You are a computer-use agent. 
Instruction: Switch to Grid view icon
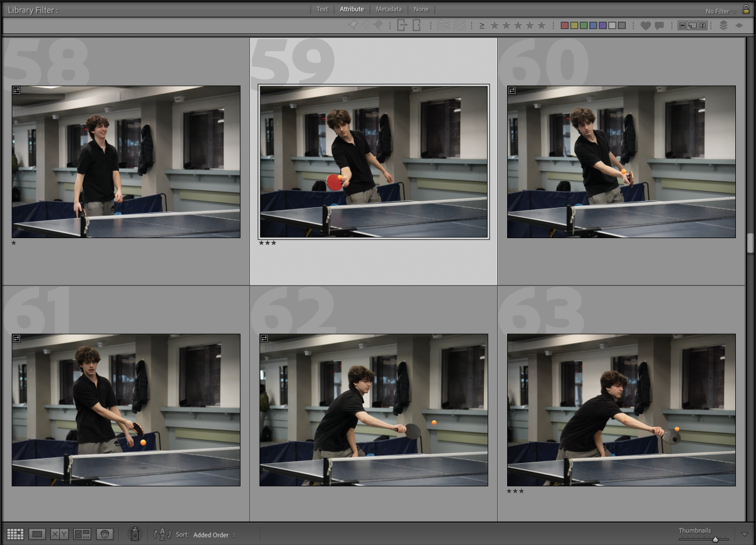[x=15, y=534]
